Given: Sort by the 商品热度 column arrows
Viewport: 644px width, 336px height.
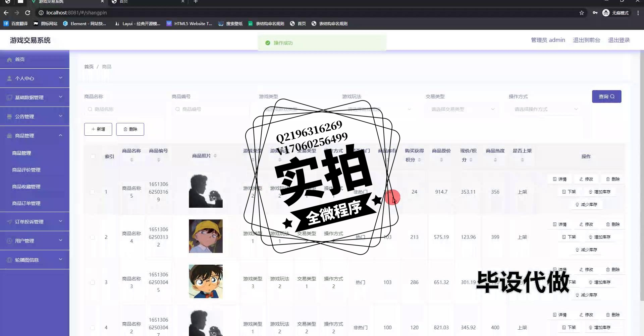Looking at the screenshot, I should click(x=495, y=160).
